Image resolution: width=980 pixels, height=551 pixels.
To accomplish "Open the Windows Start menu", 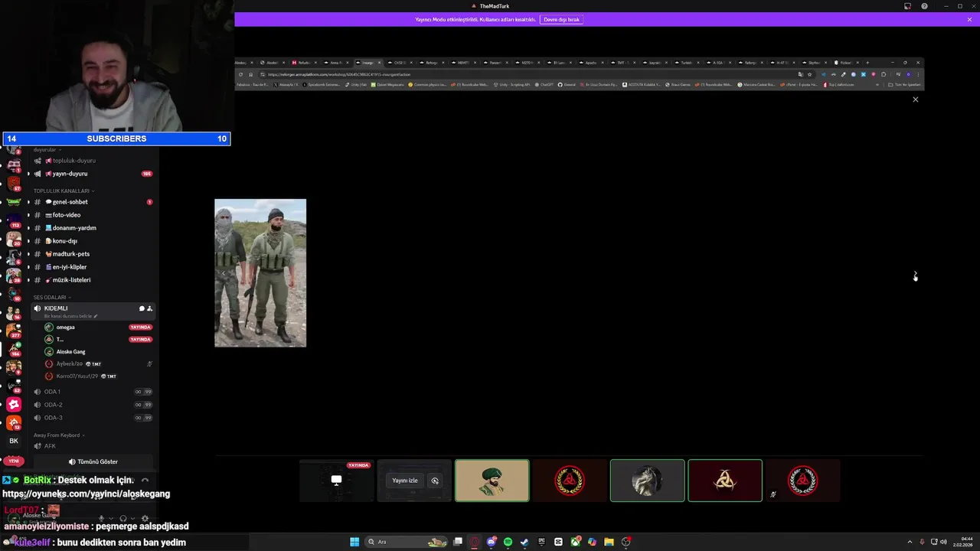I will coord(354,542).
